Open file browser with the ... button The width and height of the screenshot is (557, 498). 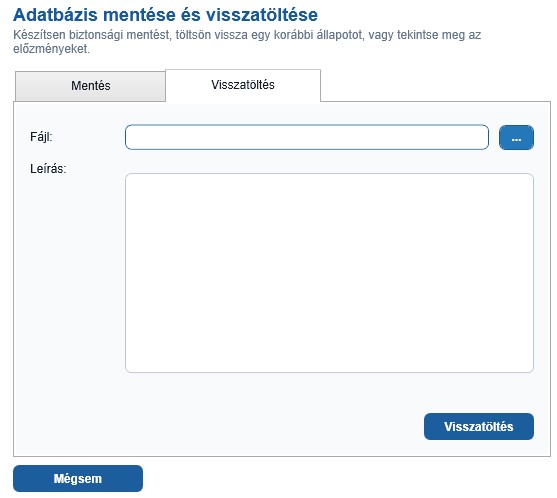pos(516,137)
